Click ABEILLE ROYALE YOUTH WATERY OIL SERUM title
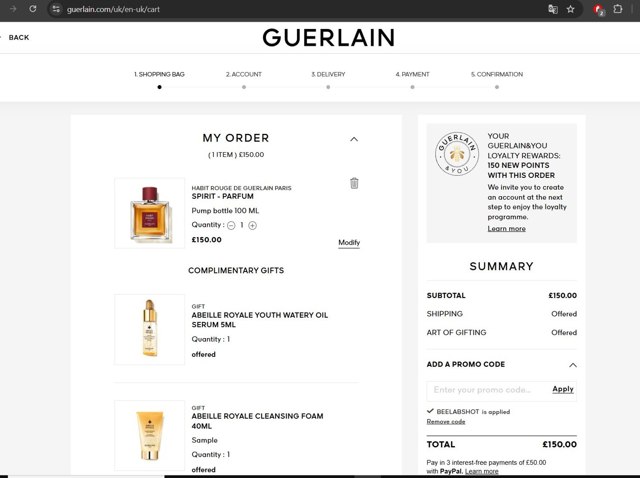The width and height of the screenshot is (640, 478). [260, 320]
